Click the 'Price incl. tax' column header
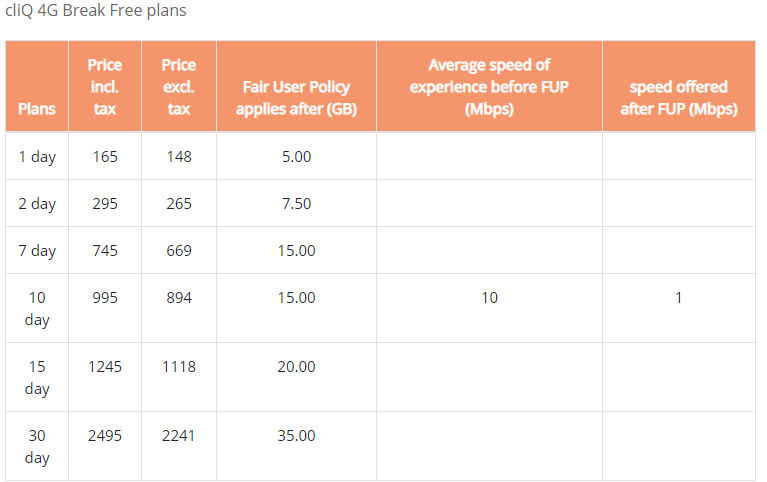The height and width of the screenshot is (482, 767). (x=105, y=87)
